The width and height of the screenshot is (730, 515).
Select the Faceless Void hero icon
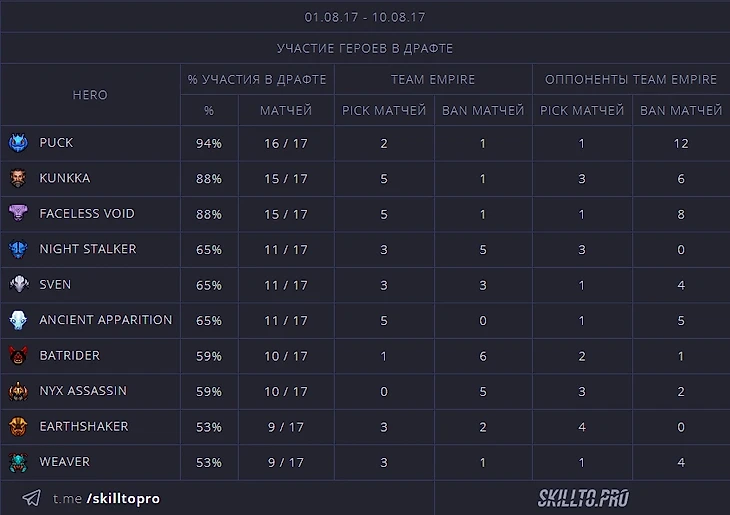click(19, 214)
